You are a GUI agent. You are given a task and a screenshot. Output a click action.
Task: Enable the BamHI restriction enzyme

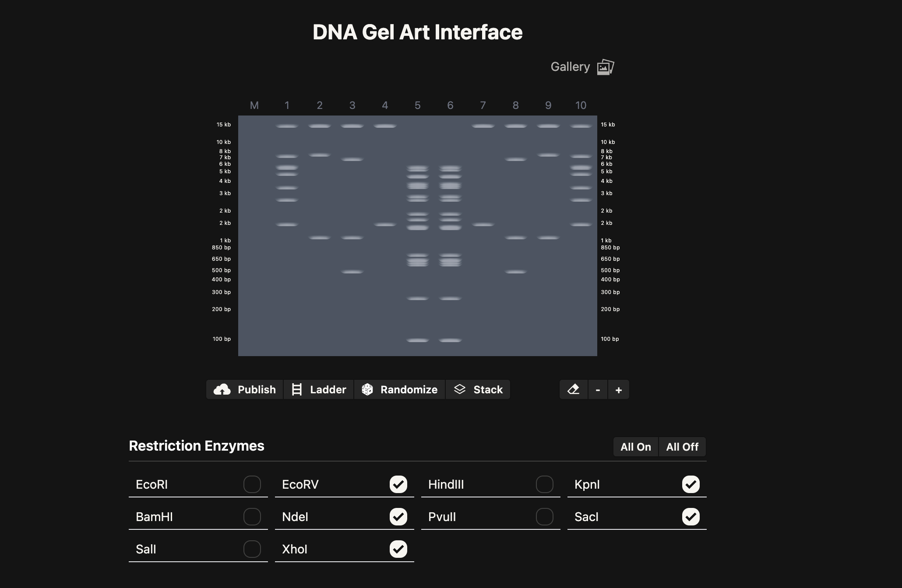tap(252, 517)
